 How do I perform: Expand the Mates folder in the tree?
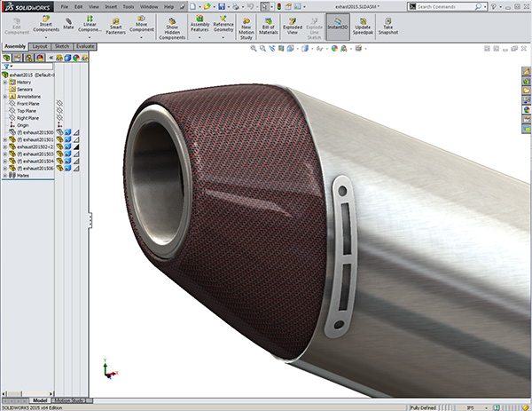point(5,175)
